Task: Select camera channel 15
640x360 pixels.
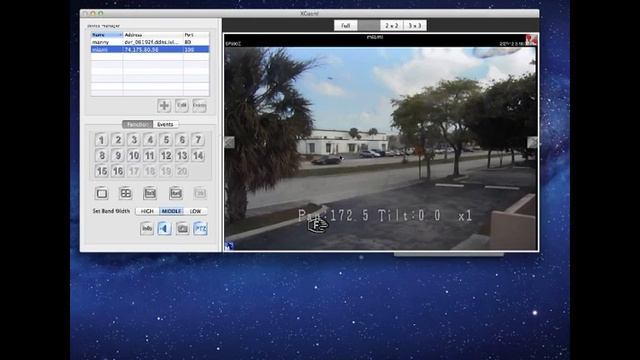Action: tap(102, 171)
